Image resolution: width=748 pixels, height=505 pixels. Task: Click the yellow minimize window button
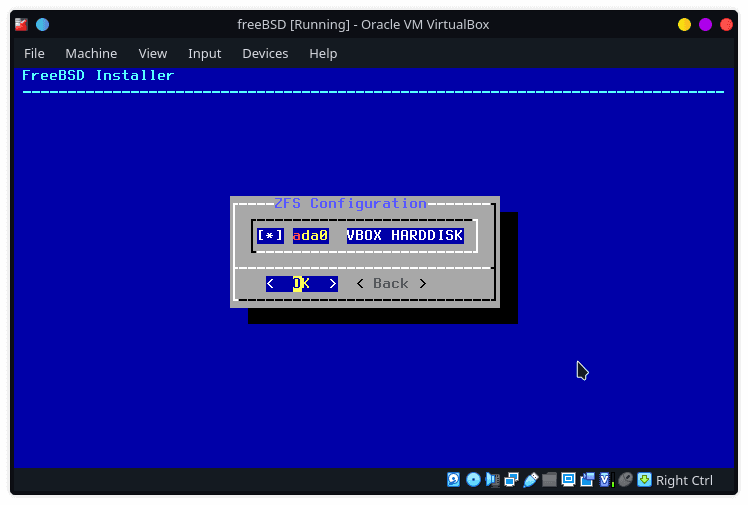[685, 24]
